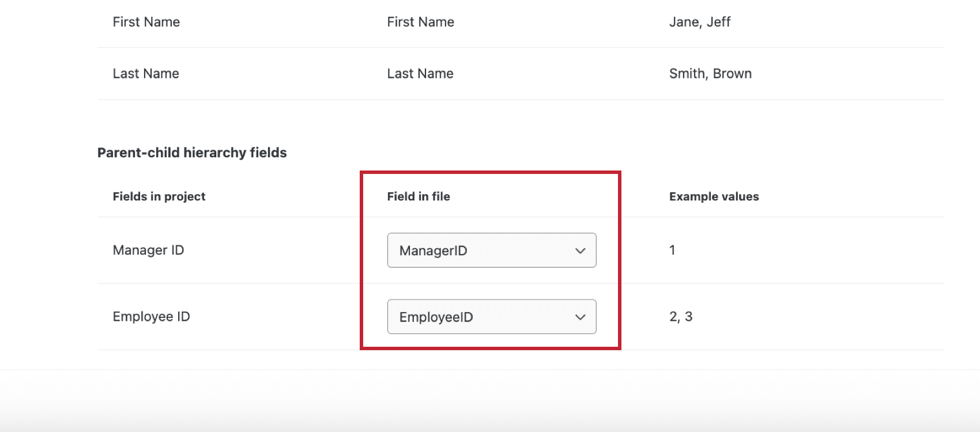
Task: Click the 'Example values' column header
Action: tap(714, 196)
